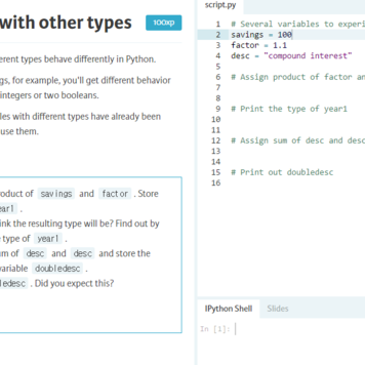Click the 'savings' code term in instructions
This screenshot has height=365, width=365.
(x=56, y=194)
